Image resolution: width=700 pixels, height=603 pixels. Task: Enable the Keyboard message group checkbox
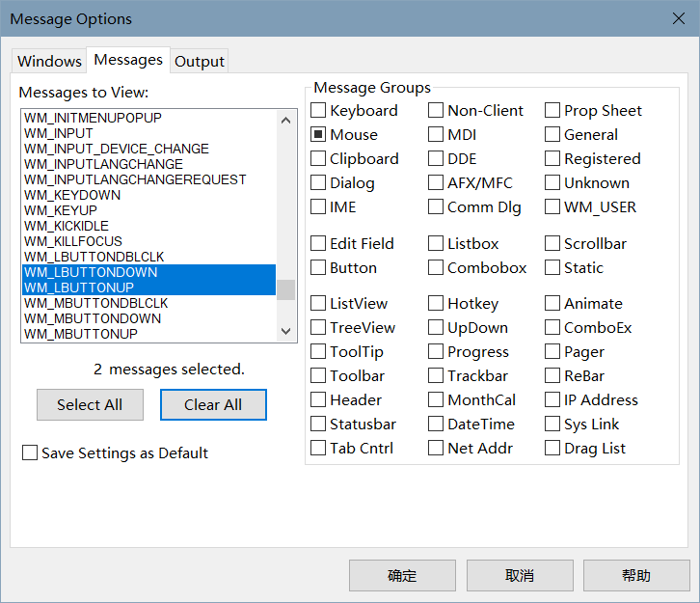coord(319,111)
